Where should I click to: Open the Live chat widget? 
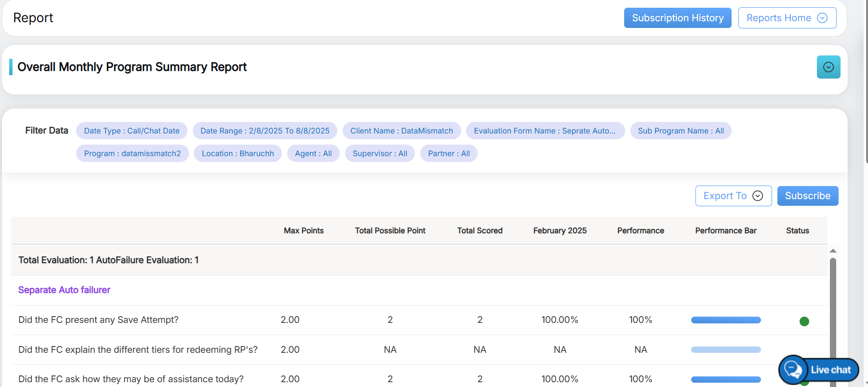(819, 370)
